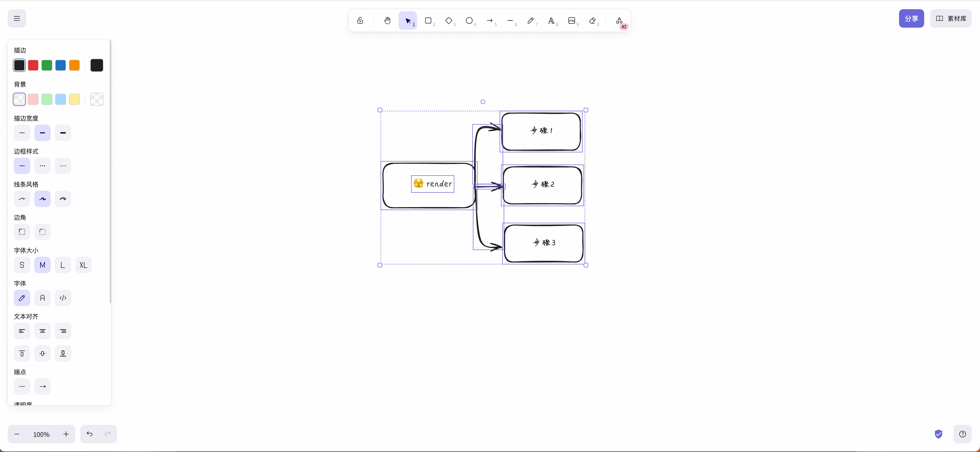Set font size to XL
The height and width of the screenshot is (452, 980).
[x=83, y=265]
